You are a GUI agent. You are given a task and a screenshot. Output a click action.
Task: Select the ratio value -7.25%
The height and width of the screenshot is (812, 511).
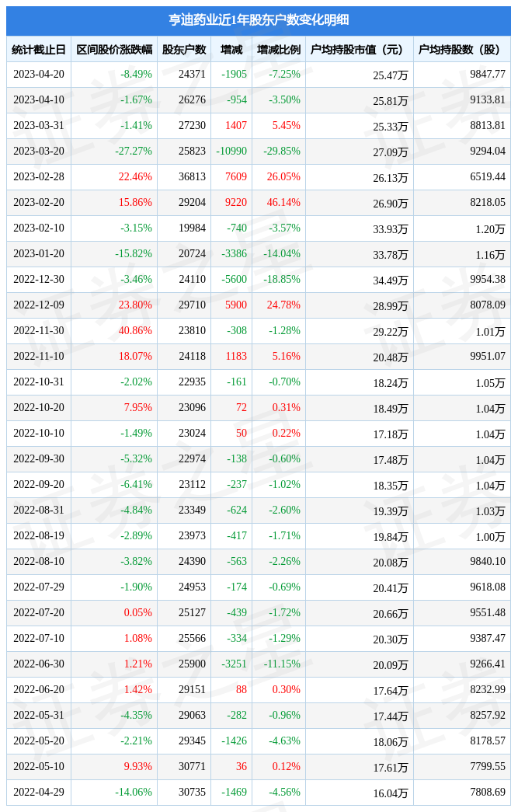click(284, 74)
